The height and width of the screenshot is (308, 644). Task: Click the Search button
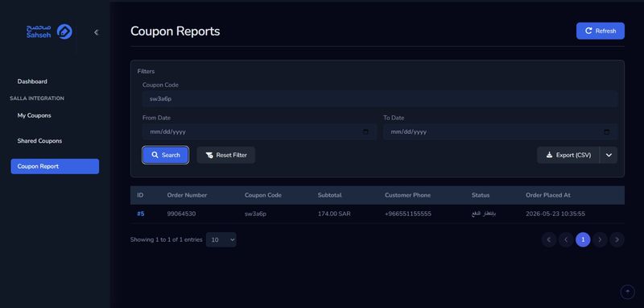click(x=166, y=155)
